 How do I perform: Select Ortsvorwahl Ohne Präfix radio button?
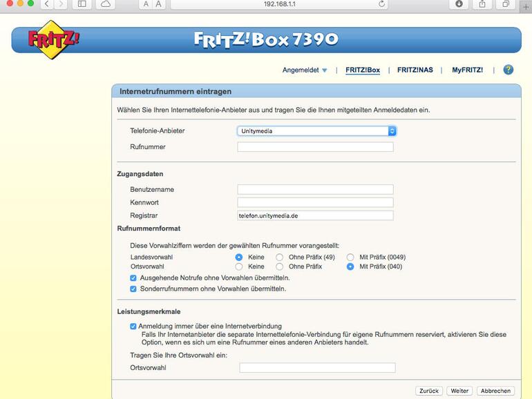279,266
